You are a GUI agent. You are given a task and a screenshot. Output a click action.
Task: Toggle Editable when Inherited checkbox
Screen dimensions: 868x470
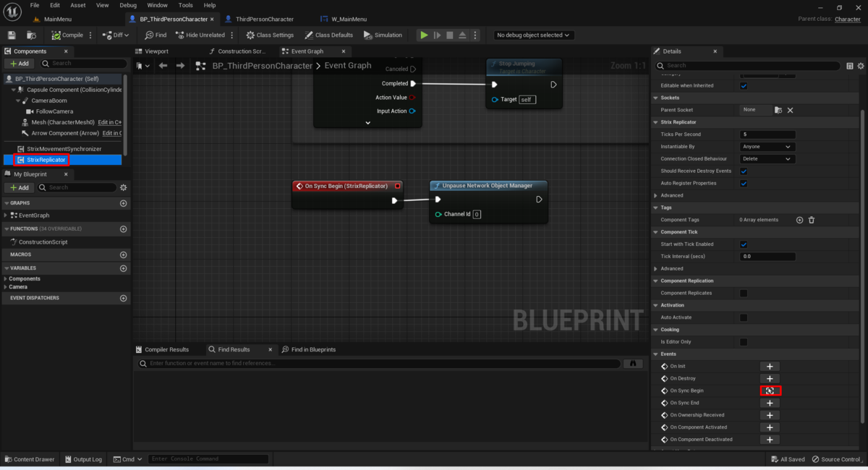pos(744,85)
